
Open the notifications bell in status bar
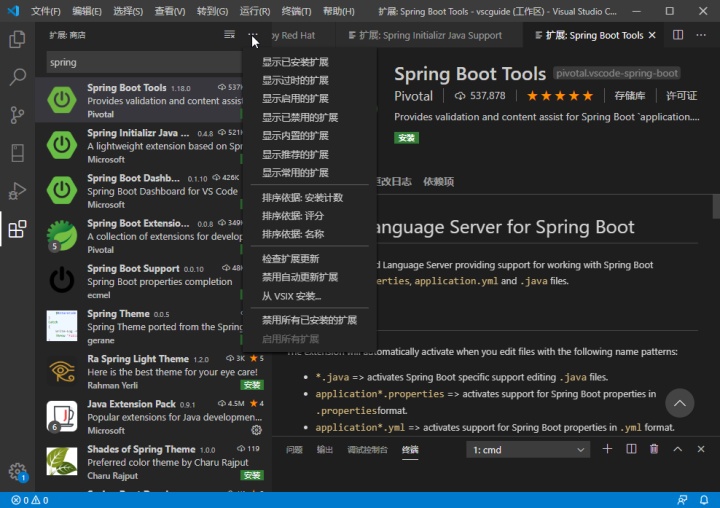[703, 500]
